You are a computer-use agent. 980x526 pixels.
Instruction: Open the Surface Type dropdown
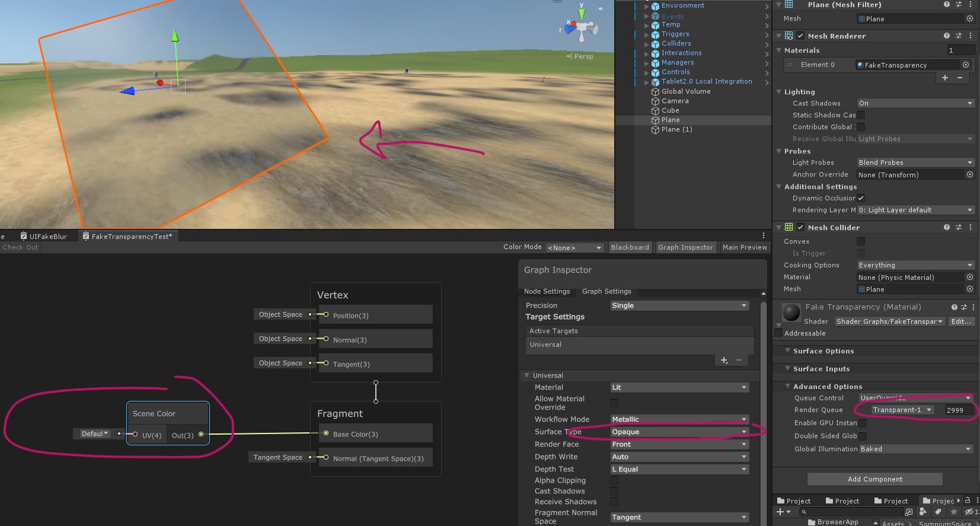[679, 432]
